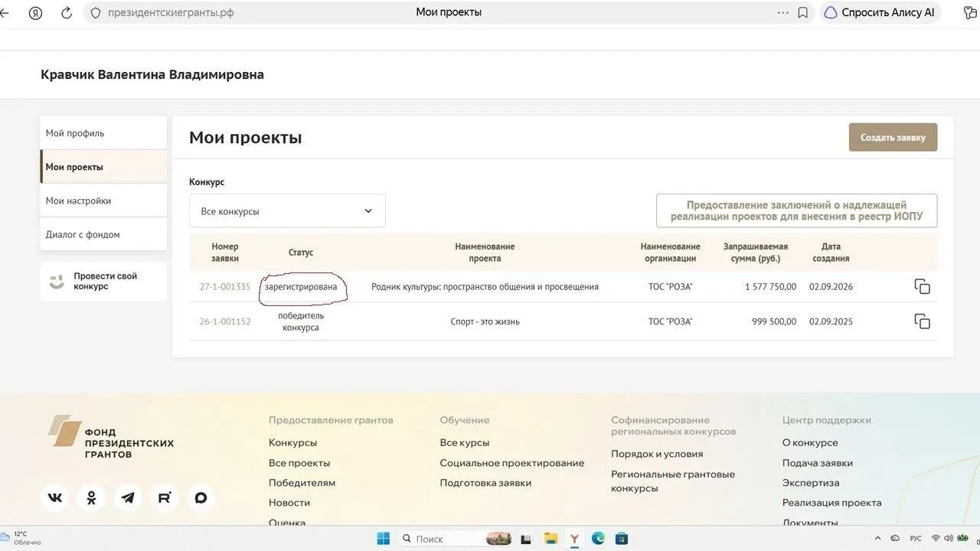
Task: Open the Windows Start menu
Action: (x=383, y=539)
